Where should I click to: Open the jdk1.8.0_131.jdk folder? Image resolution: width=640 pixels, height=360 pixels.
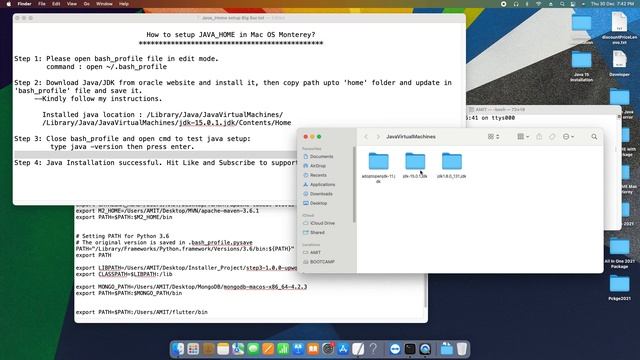(452, 162)
